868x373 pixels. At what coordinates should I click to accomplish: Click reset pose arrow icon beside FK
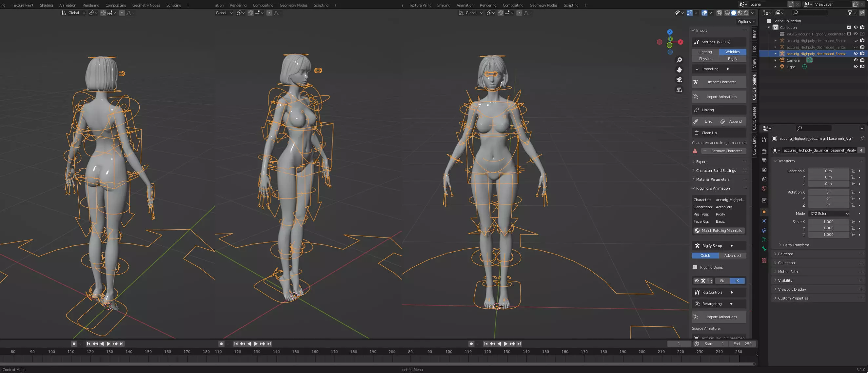point(710,281)
